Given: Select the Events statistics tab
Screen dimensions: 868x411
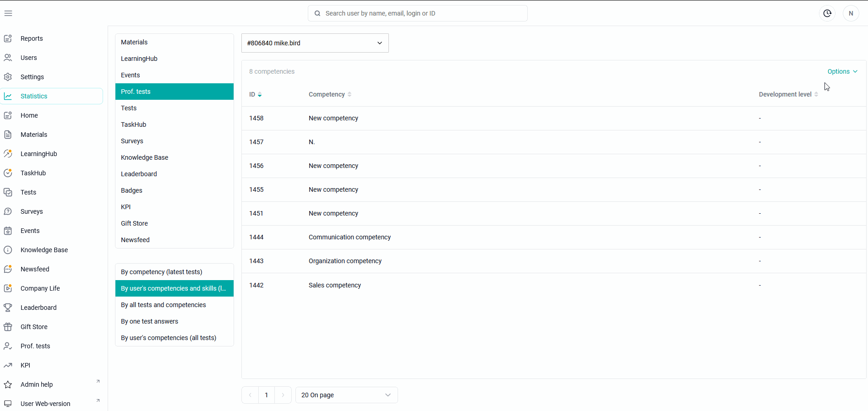Looking at the screenshot, I should [x=175, y=75].
